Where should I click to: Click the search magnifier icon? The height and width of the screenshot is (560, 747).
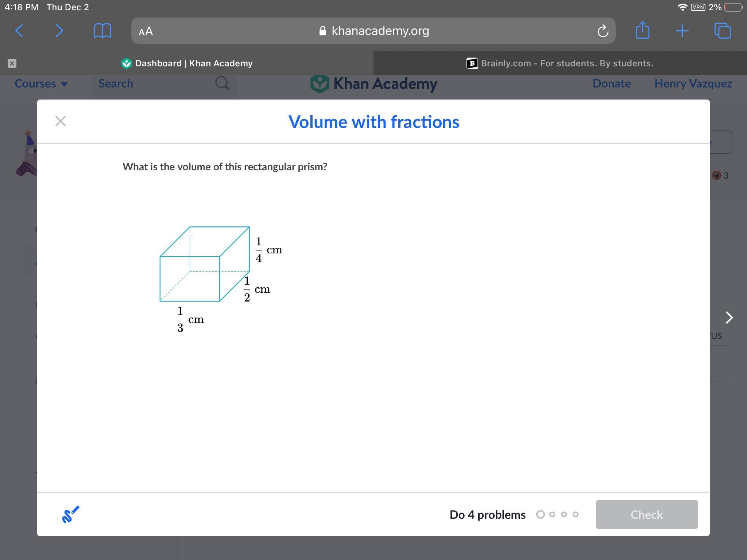point(222,83)
